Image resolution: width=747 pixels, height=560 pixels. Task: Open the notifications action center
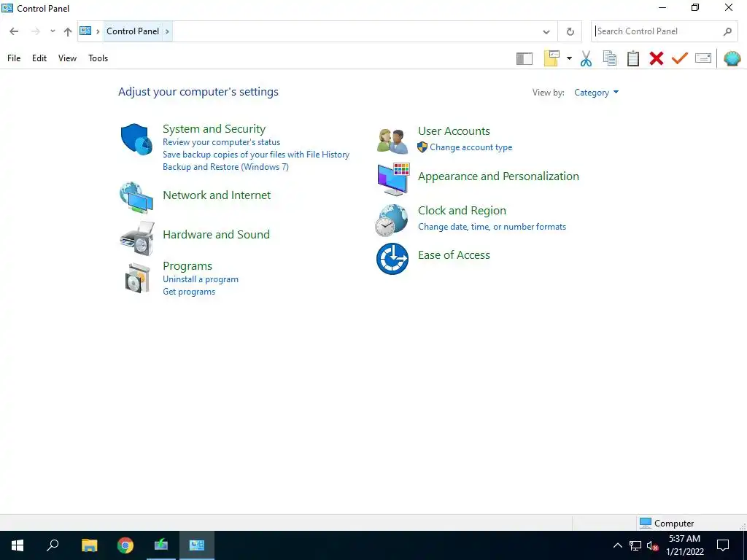723,545
